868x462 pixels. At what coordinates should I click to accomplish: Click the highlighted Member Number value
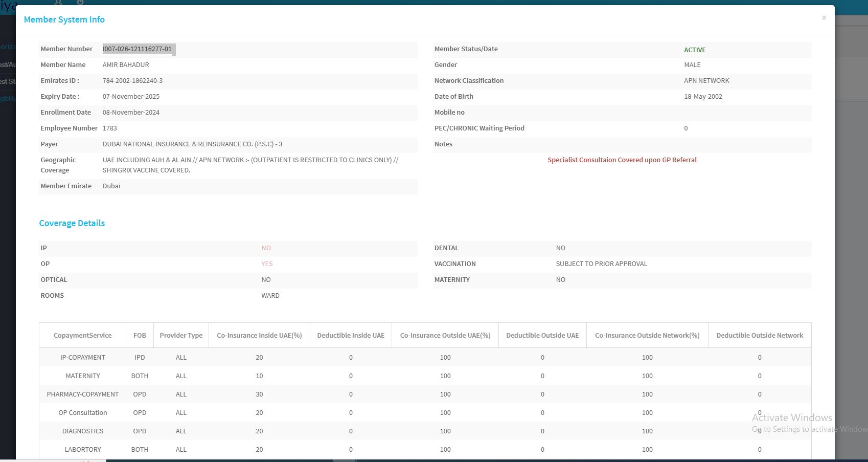click(x=138, y=49)
